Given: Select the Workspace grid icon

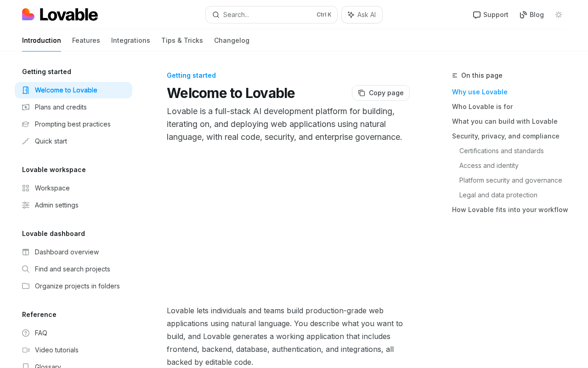Looking at the screenshot, I should tap(26, 188).
